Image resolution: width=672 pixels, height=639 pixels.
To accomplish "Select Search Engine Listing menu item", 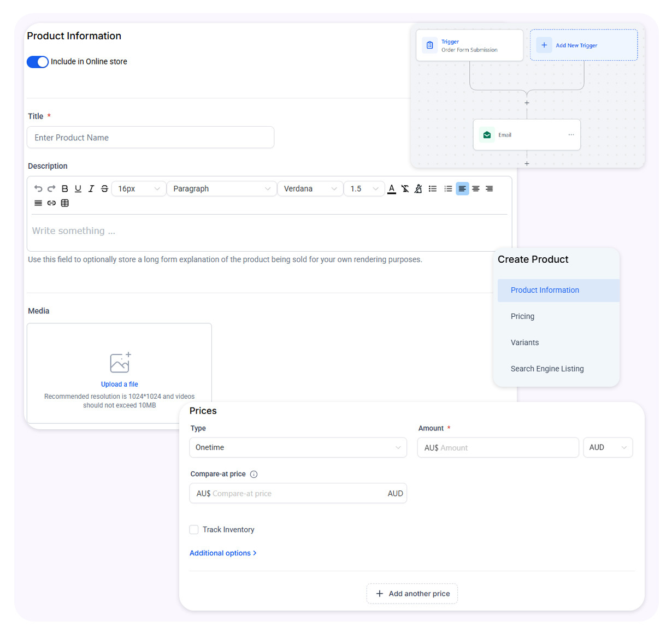I will click(x=547, y=369).
